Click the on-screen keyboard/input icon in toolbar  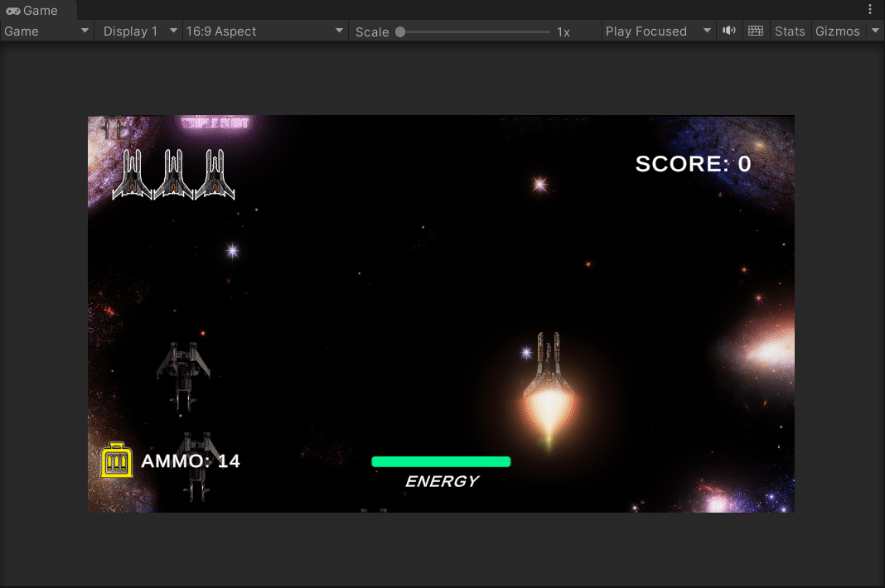click(755, 31)
